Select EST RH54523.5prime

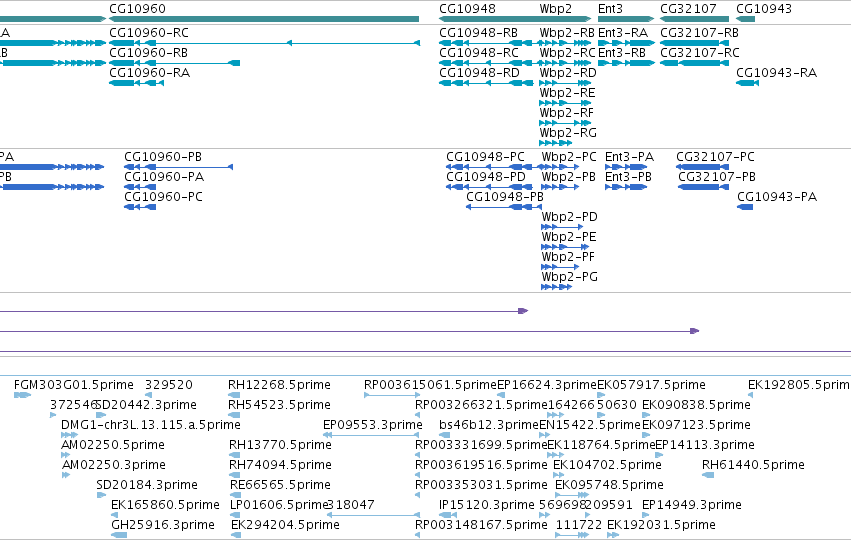tap(234, 415)
